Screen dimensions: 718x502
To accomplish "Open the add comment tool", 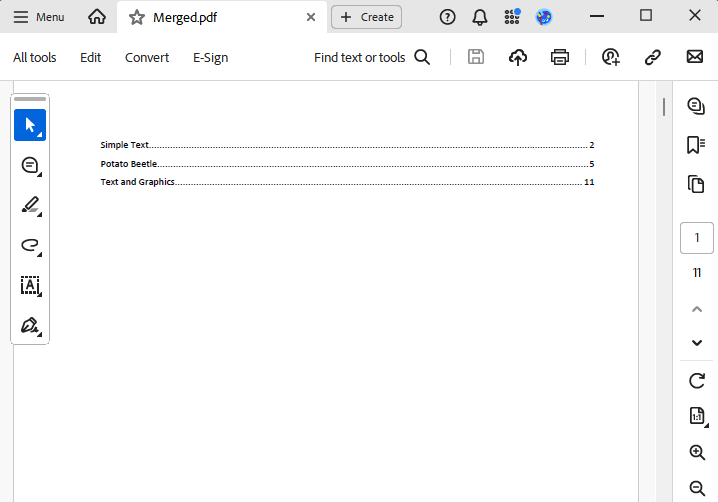I will tap(30, 165).
